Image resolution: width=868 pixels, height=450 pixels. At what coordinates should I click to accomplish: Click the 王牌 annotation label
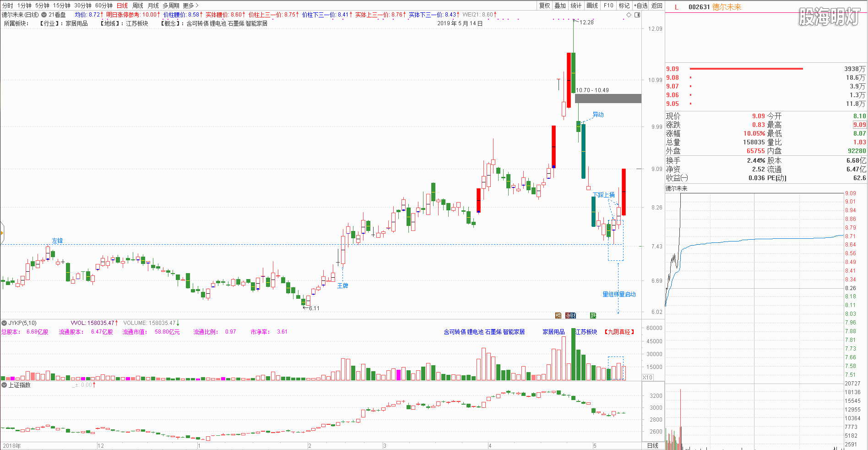point(342,285)
